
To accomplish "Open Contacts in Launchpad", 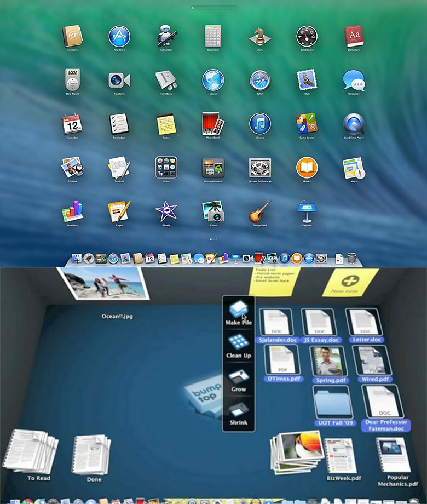I will [73, 36].
